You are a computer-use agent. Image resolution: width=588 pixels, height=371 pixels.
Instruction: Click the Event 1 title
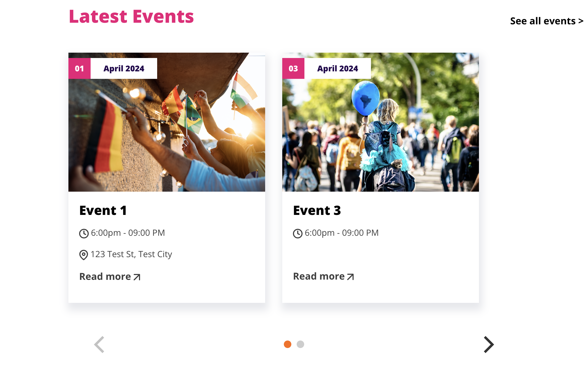103,210
